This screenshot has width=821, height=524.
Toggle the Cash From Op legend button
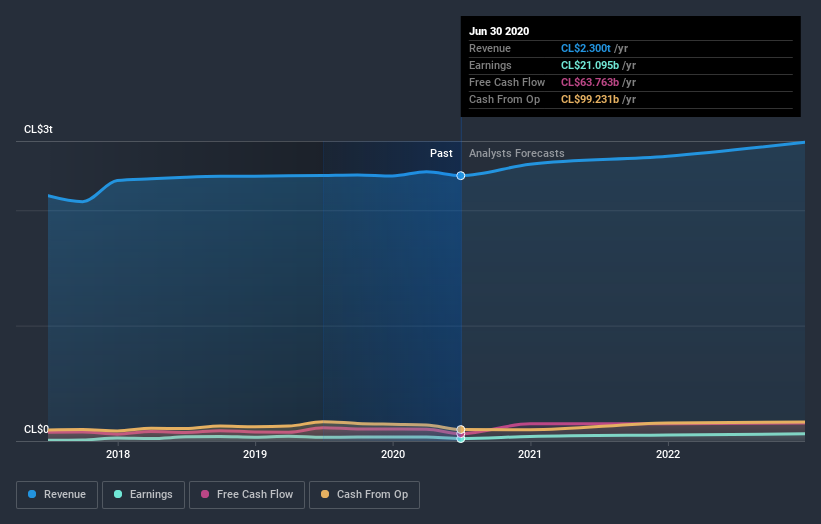[x=364, y=495]
